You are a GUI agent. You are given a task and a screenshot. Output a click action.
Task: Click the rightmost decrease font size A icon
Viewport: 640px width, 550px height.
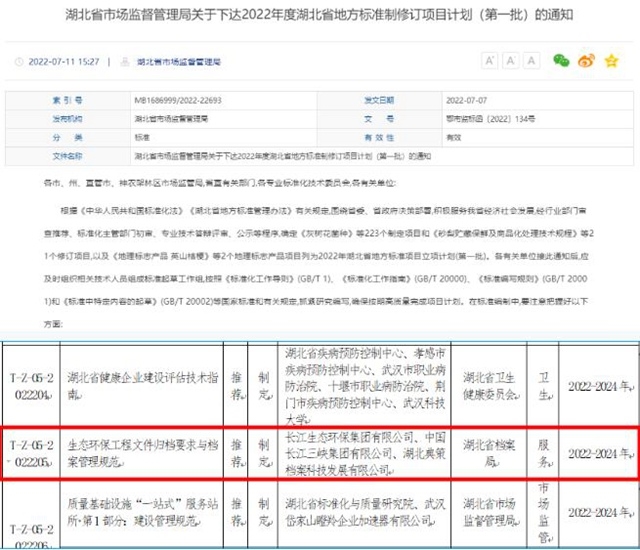(531, 61)
